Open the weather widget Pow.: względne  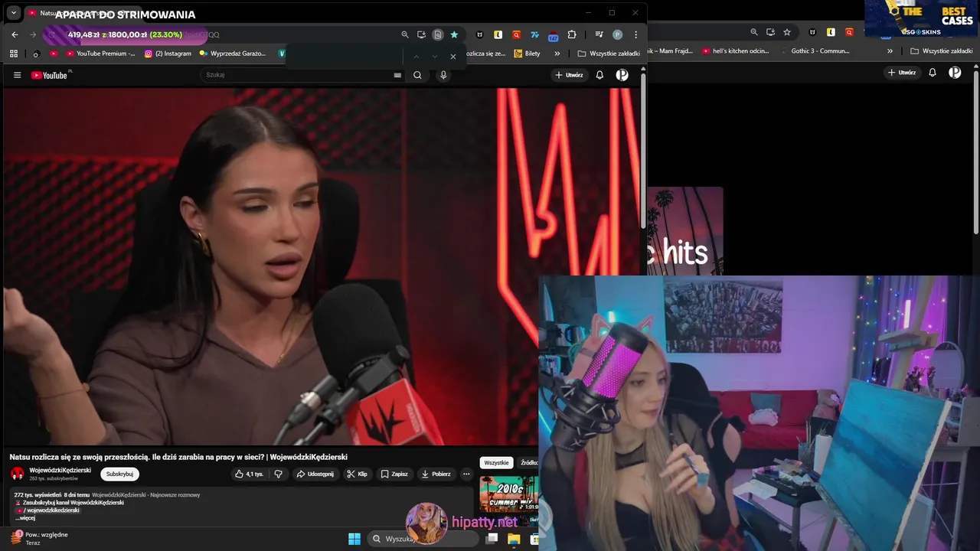coord(38,539)
